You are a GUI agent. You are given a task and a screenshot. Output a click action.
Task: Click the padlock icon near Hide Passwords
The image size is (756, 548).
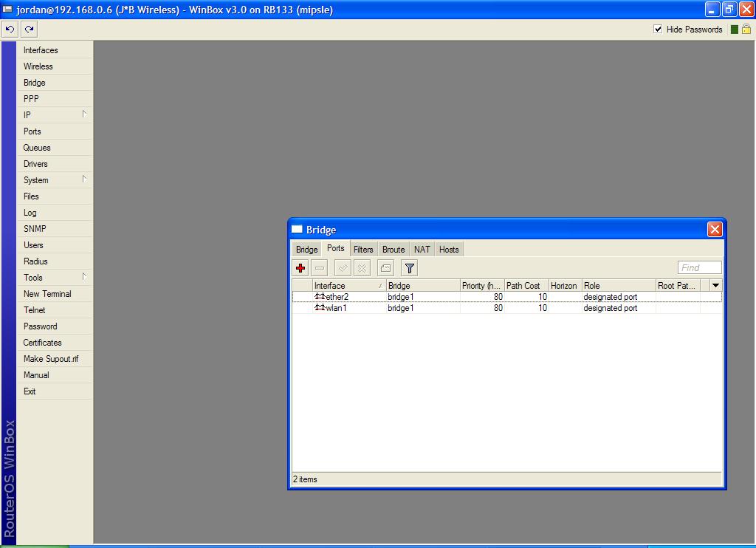pos(746,29)
